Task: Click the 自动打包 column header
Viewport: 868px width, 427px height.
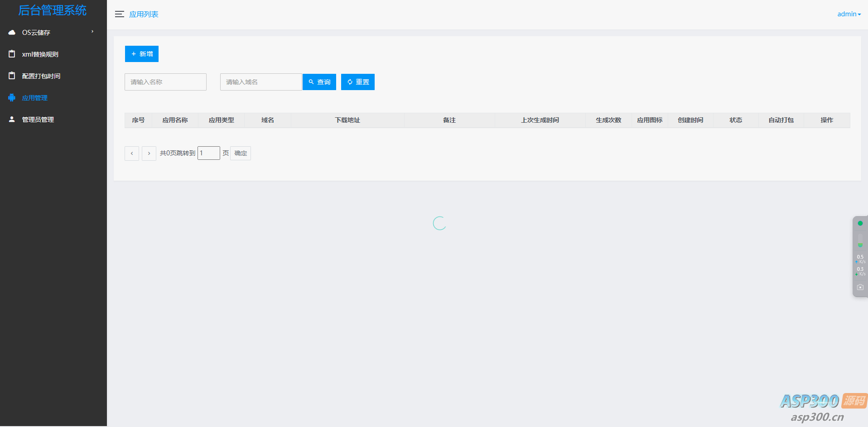Action: [x=781, y=120]
